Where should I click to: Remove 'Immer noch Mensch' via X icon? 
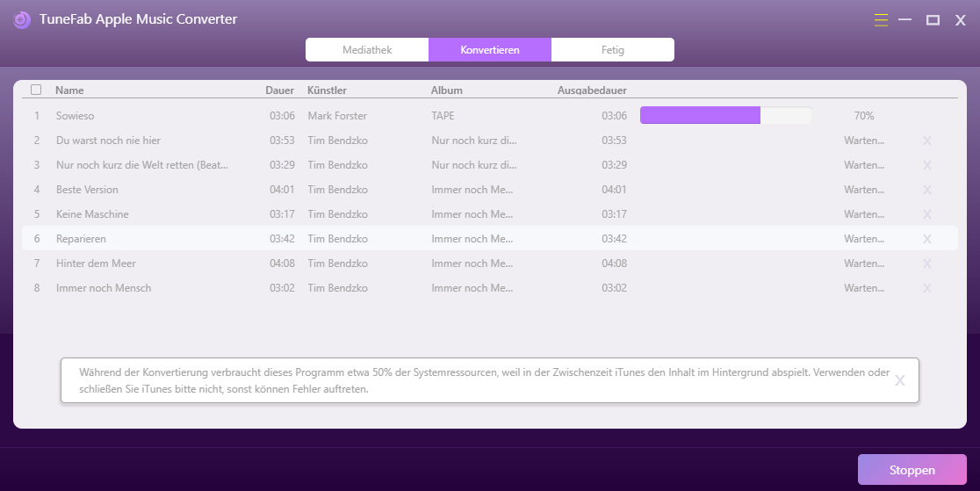927,288
